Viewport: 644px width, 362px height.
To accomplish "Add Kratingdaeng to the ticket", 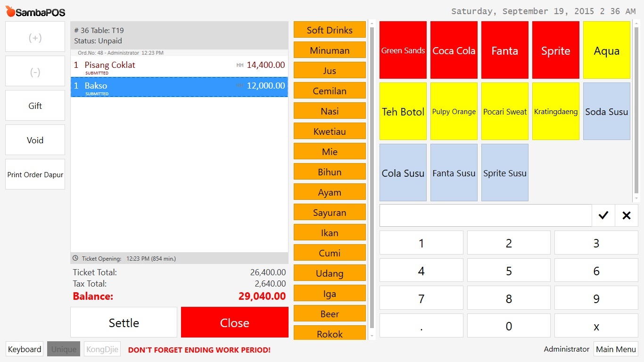I will [x=556, y=111].
